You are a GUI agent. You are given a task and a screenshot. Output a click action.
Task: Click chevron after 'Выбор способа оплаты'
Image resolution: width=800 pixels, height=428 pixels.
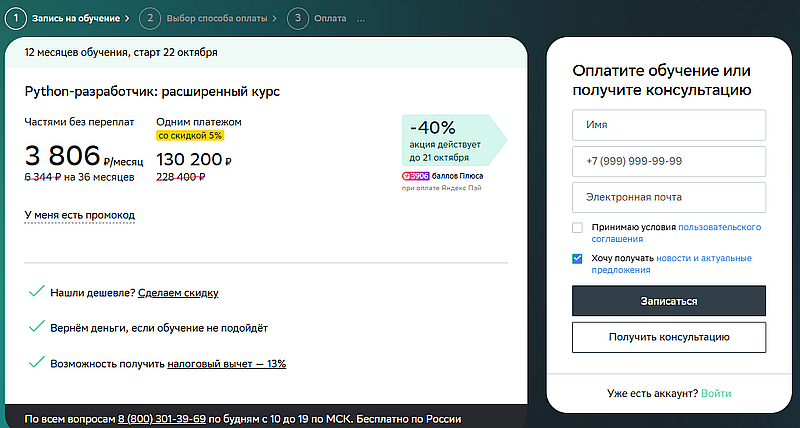274,18
